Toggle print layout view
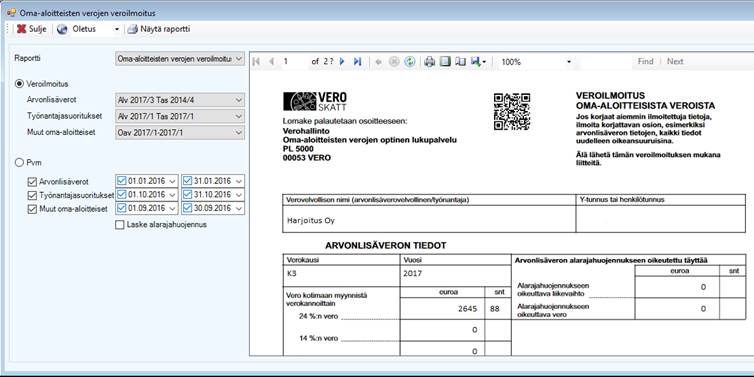 [445, 62]
